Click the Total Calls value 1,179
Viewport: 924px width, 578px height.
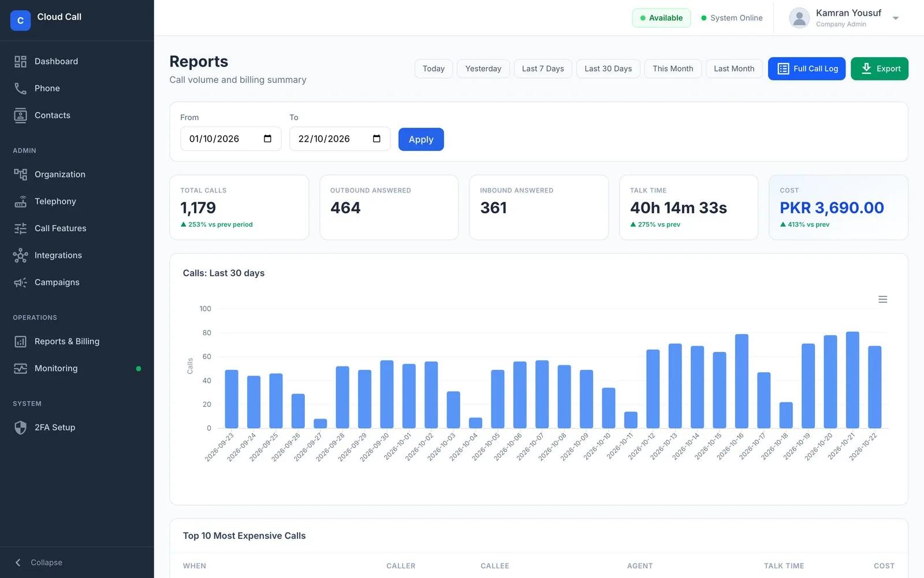click(198, 208)
